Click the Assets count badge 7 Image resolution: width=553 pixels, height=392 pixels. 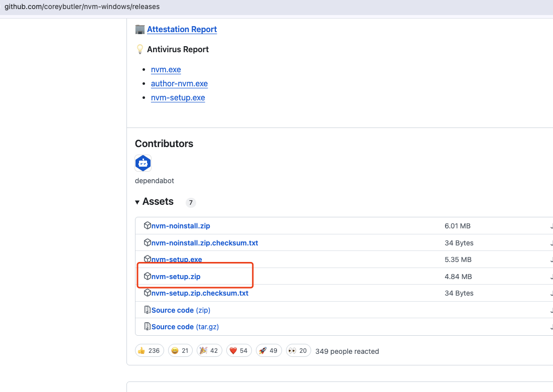click(191, 203)
